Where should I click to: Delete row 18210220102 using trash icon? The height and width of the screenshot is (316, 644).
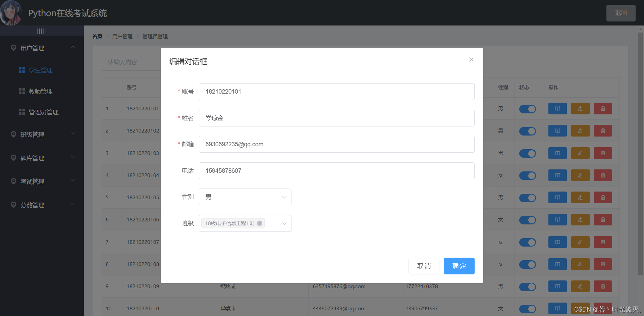[x=603, y=131]
